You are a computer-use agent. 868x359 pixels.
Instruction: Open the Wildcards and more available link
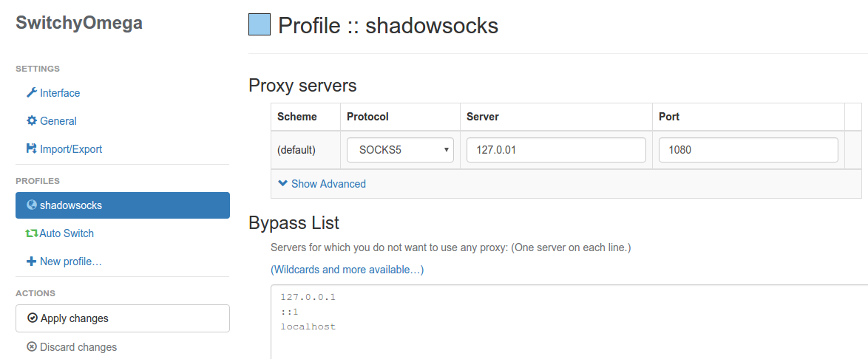pos(347,270)
